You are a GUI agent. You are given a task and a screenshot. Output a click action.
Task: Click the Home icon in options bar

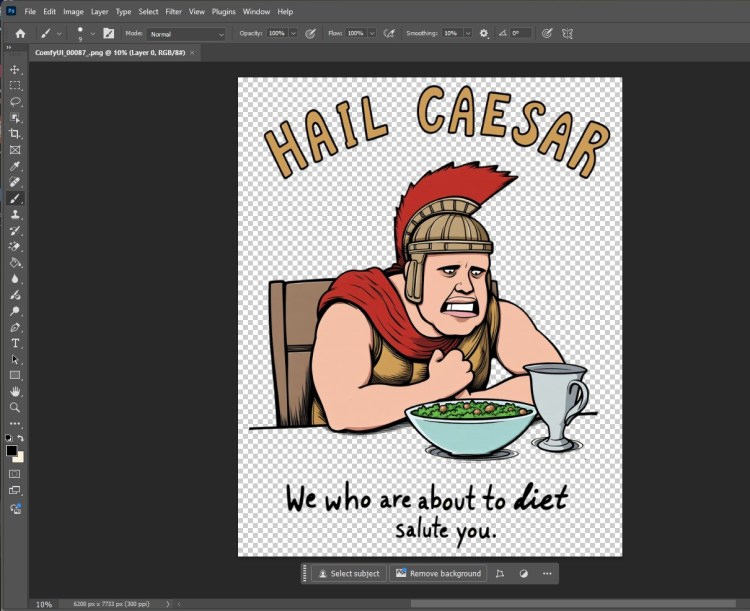(x=20, y=33)
